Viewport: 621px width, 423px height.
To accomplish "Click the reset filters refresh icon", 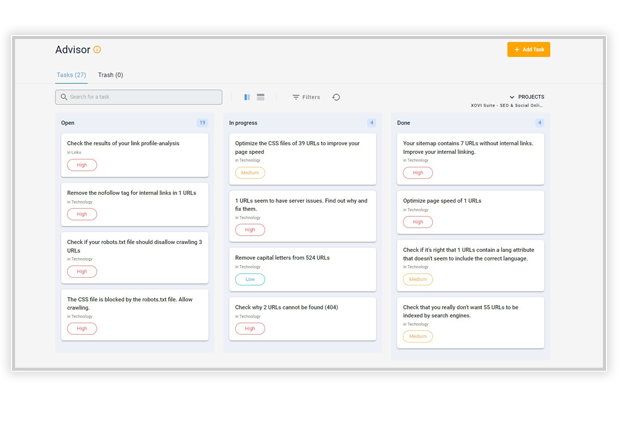I will coord(336,97).
